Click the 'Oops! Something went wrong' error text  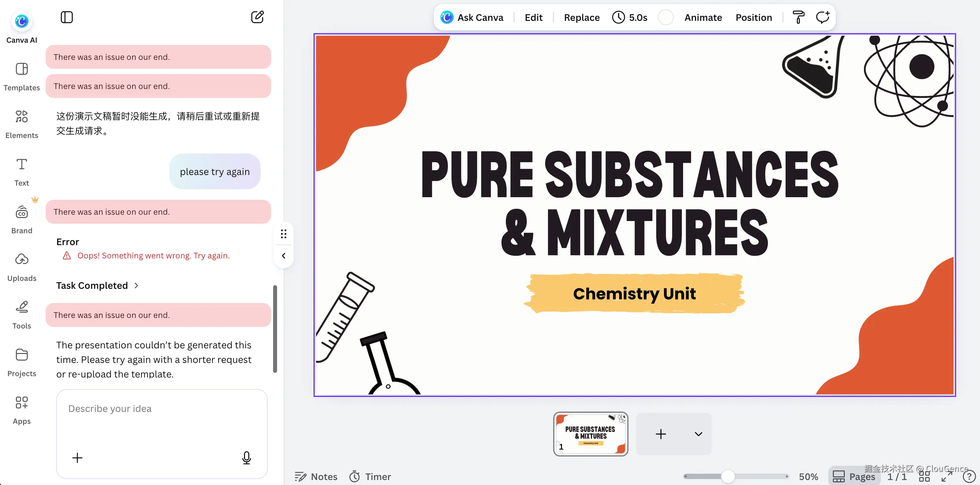(x=153, y=255)
